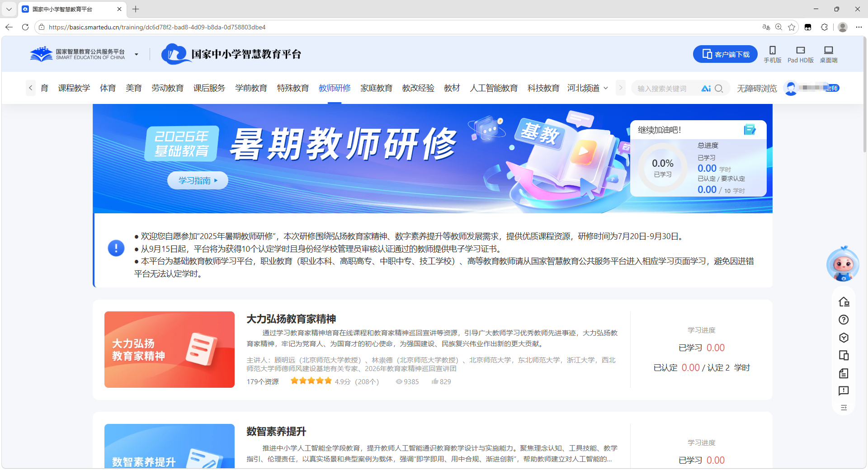
Task: Open the 美育 menu
Action: 134,88
